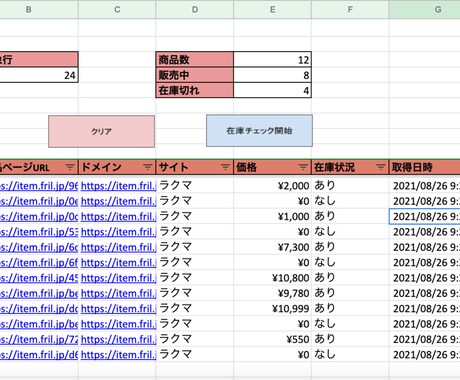The width and height of the screenshot is (460, 380).
Task: Start the stock check with 在庫チェック開始
Action: tap(259, 131)
